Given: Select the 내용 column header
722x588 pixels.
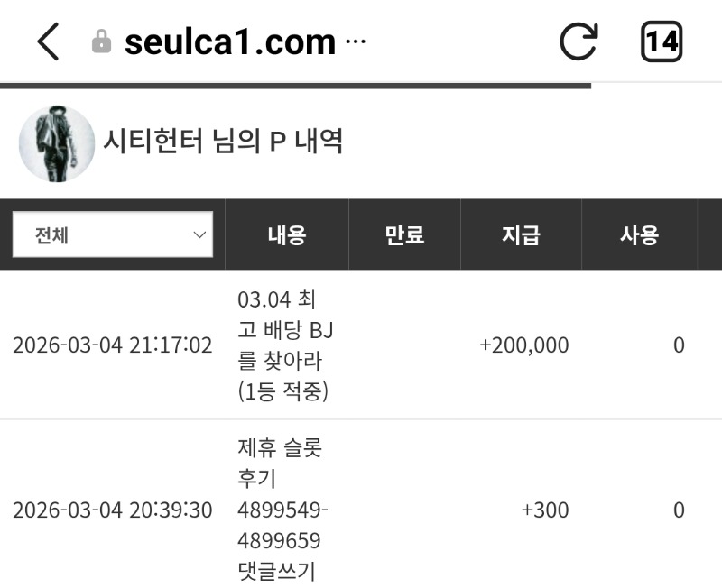Looking at the screenshot, I should pos(287,235).
